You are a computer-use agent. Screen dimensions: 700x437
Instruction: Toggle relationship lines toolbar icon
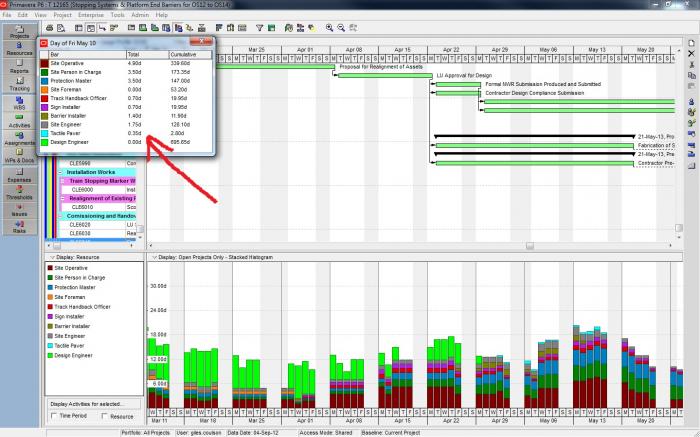pyautogui.click(x=102, y=28)
